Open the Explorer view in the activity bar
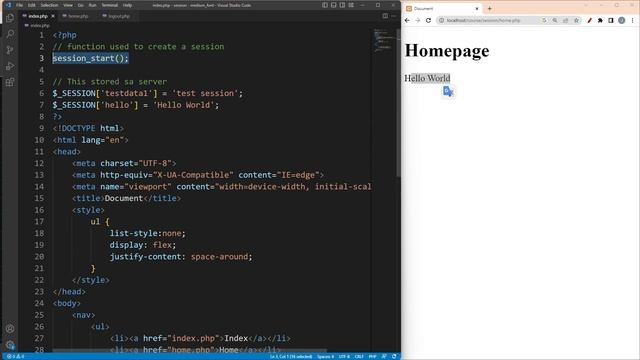 [x=10, y=18]
